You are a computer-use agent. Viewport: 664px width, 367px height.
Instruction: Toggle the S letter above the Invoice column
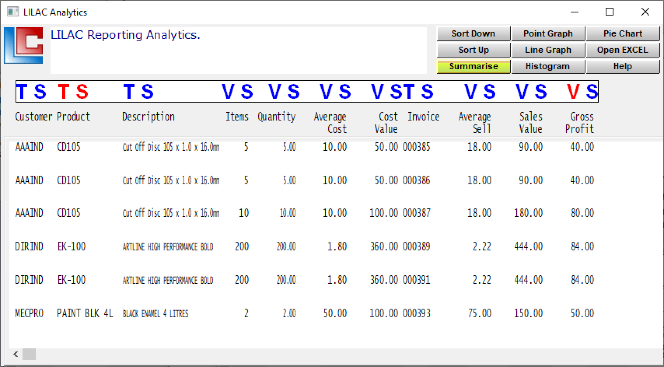click(427, 92)
